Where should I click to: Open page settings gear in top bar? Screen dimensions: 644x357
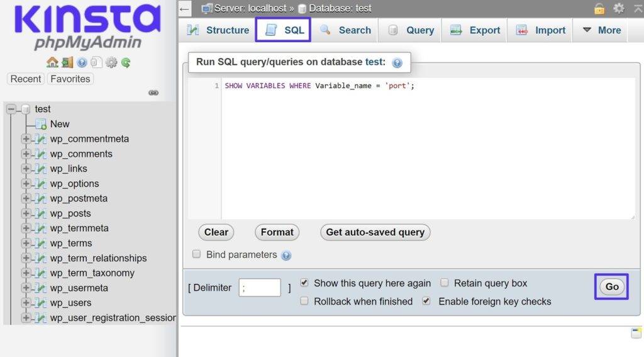point(619,8)
